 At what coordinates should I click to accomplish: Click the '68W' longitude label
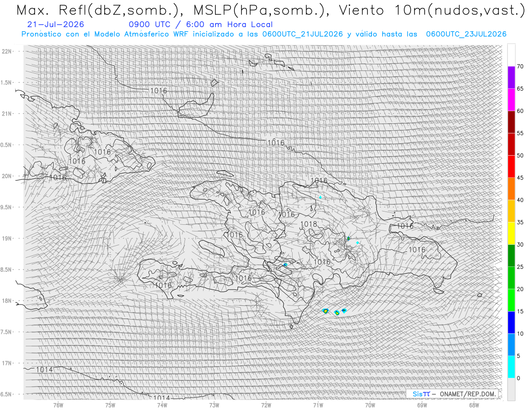[x=474, y=405]
